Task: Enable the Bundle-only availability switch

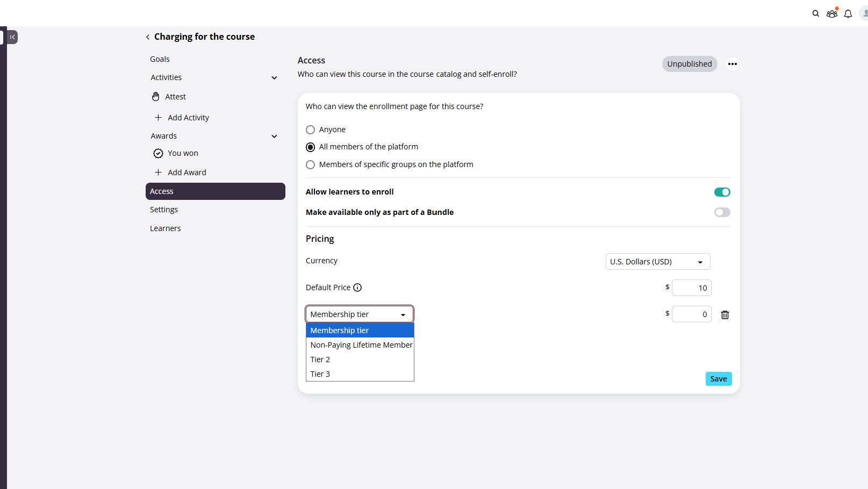Action: tap(722, 212)
